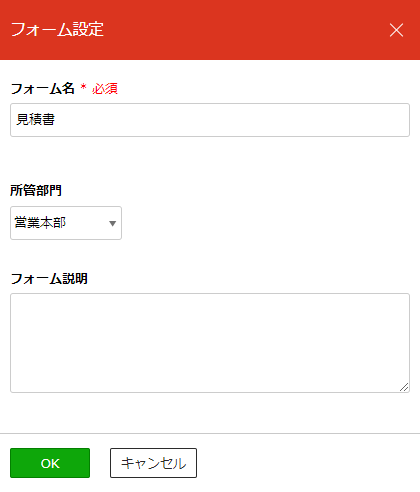
Task: Dismiss changes with キャンセル button
Action: click(153, 463)
